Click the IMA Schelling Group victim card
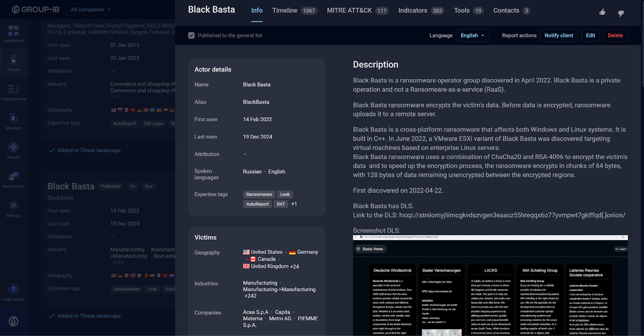 point(540,300)
